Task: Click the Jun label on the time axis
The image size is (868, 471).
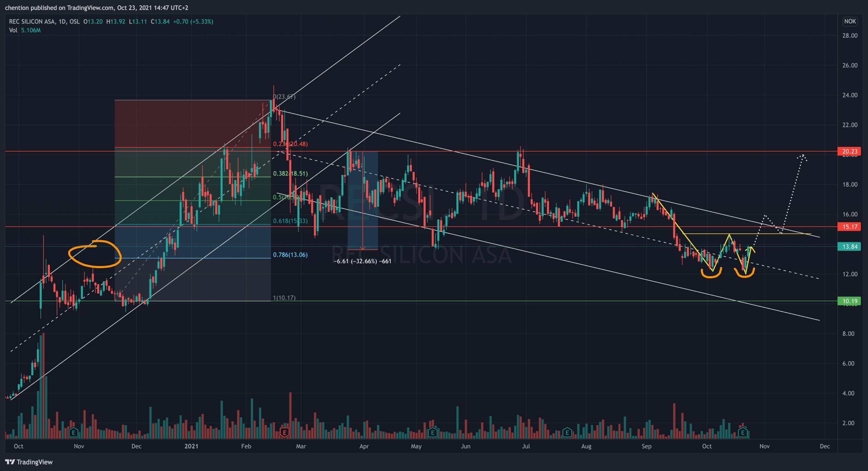Action: (466, 446)
